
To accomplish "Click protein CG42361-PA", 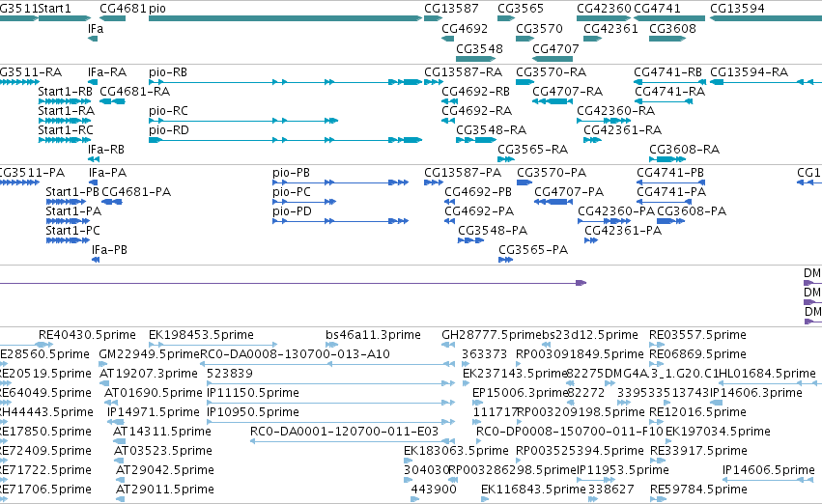I will point(591,240).
